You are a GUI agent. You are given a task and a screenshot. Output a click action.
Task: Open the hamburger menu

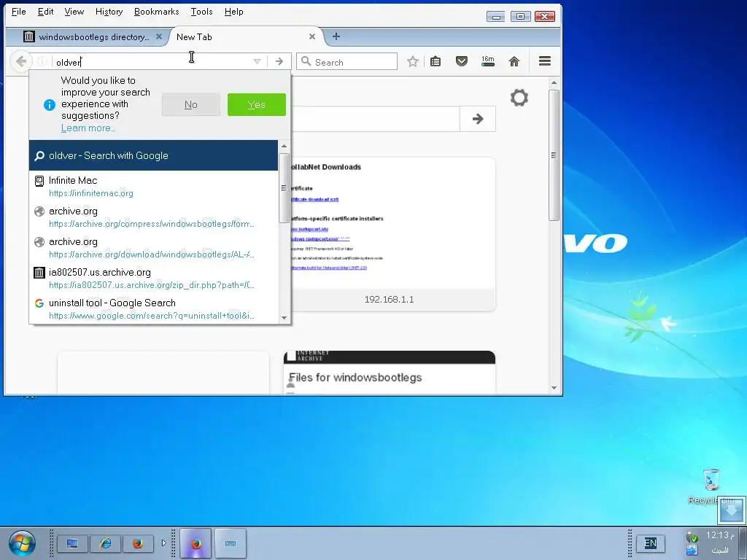(545, 61)
